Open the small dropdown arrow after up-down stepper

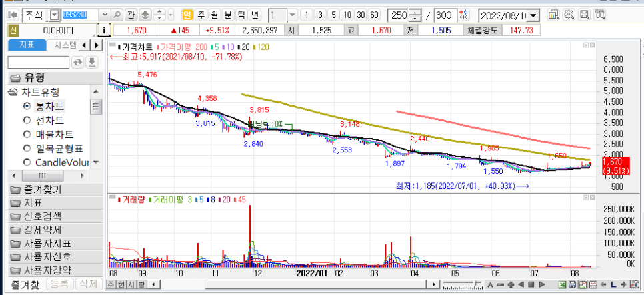pos(171,15)
